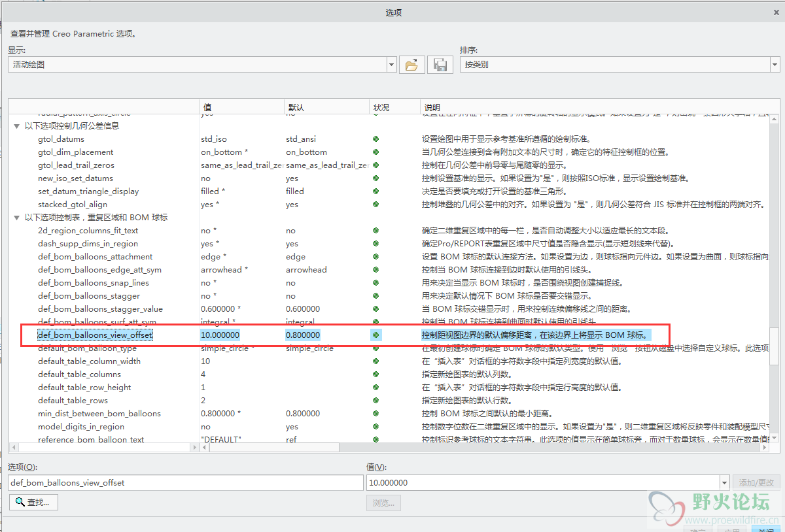Click the status dot for gtol_dim_placement

tap(375, 152)
